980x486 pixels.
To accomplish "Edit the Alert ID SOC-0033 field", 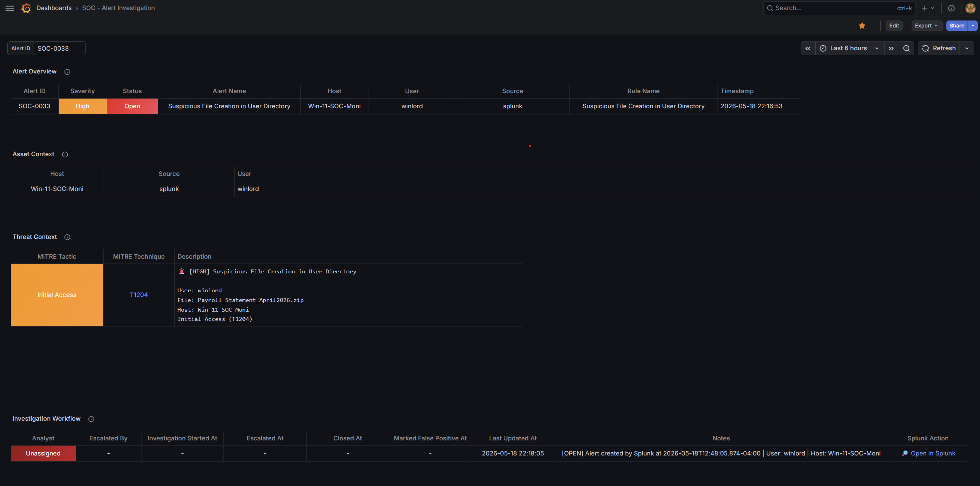I will click(x=60, y=48).
